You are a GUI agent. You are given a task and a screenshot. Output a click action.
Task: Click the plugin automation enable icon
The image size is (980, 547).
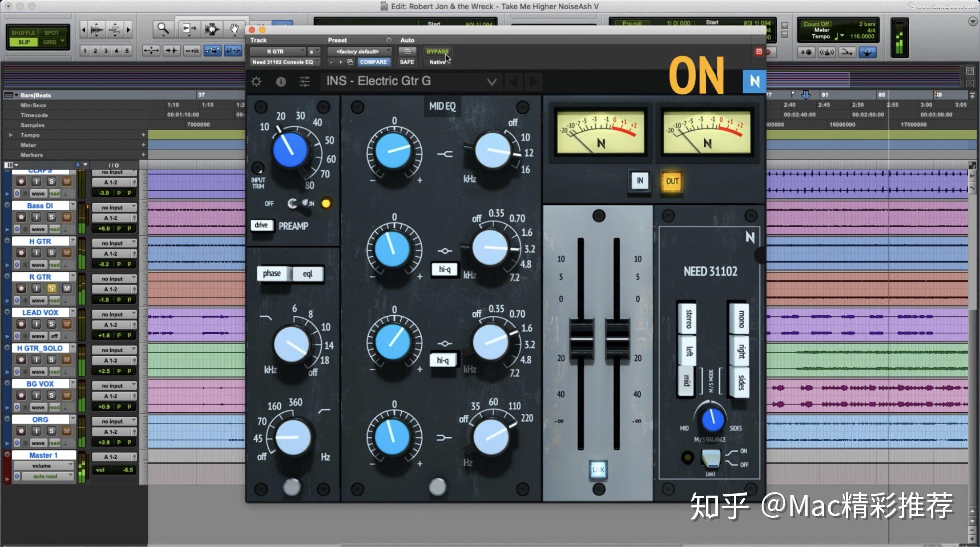click(x=407, y=52)
